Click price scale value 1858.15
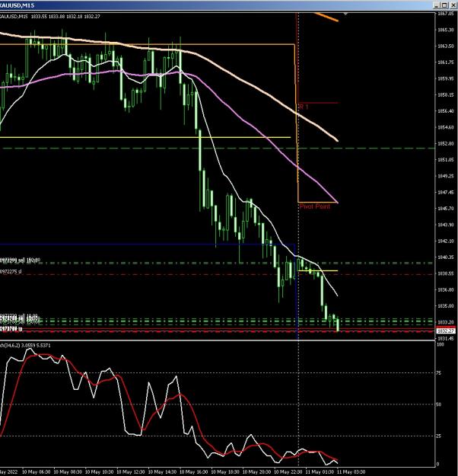 tap(445, 94)
